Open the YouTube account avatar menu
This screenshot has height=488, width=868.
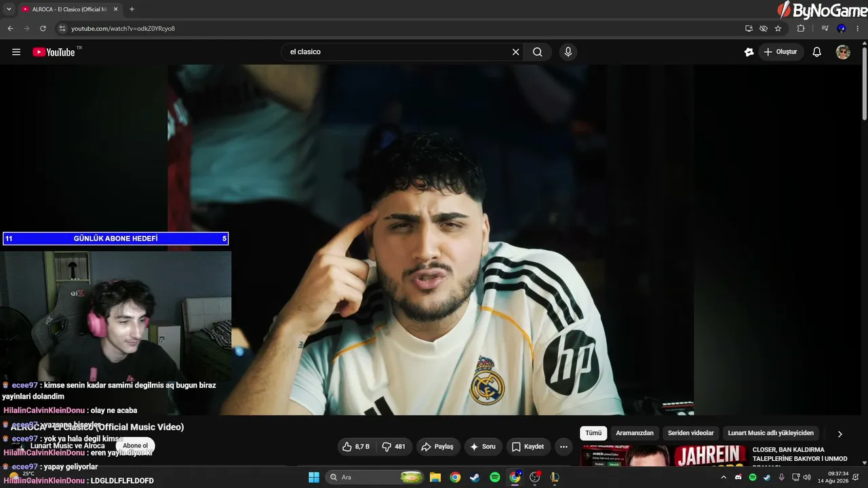(843, 52)
